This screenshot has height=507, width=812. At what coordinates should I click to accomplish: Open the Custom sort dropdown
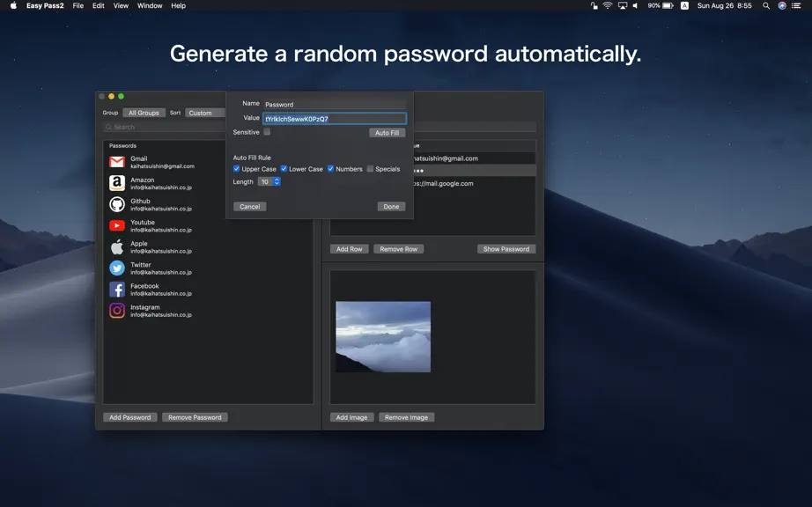pos(205,113)
